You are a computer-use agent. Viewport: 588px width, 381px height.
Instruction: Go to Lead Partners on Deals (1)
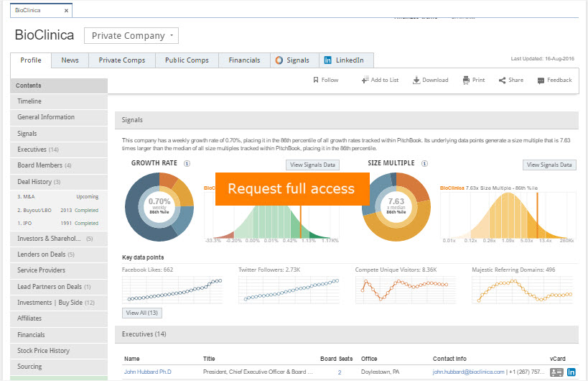tap(59, 287)
